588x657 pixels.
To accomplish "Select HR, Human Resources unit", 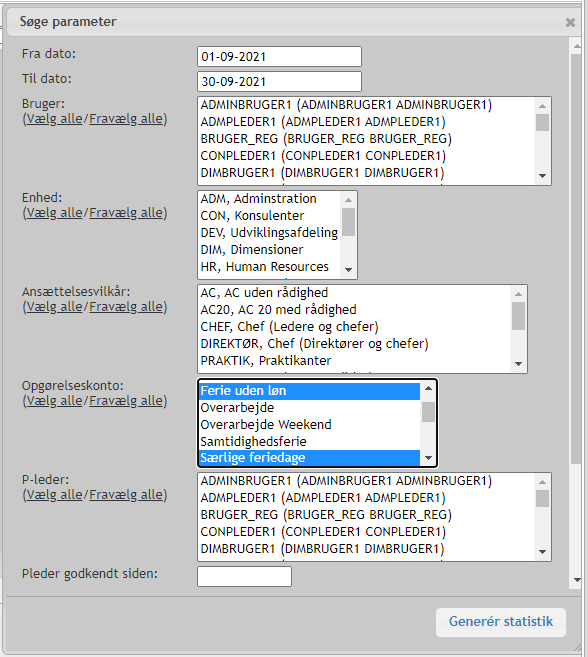I will pyautogui.click(x=269, y=266).
